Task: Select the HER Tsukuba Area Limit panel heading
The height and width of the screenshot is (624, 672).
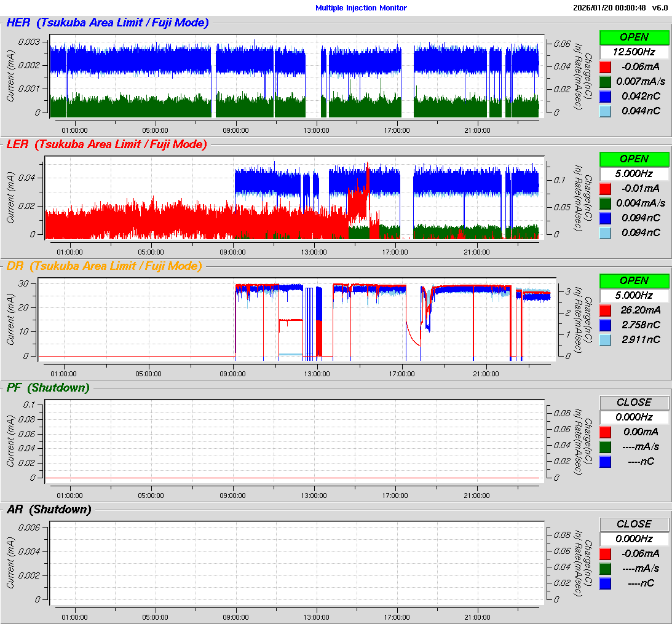Action: 107,23
